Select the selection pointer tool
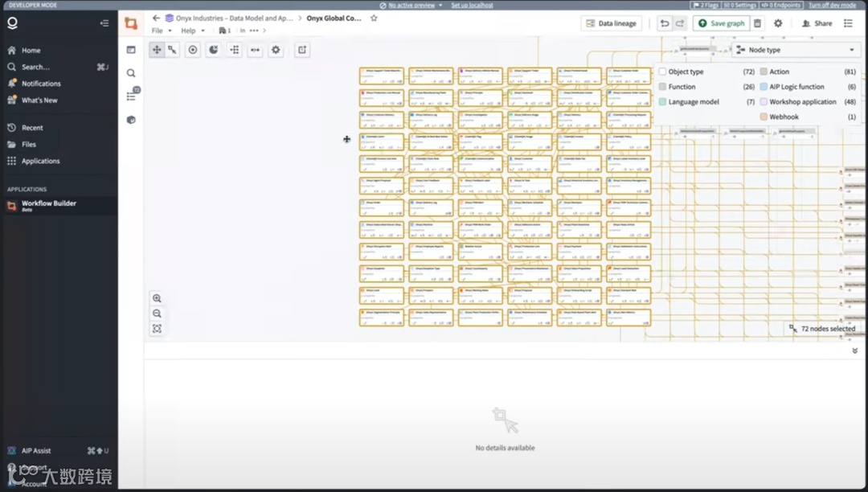The image size is (868, 492). (172, 50)
